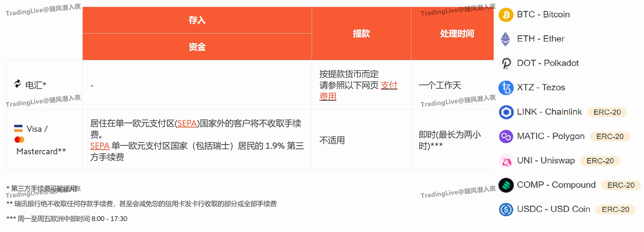Click the Visa card icon

[18, 128]
